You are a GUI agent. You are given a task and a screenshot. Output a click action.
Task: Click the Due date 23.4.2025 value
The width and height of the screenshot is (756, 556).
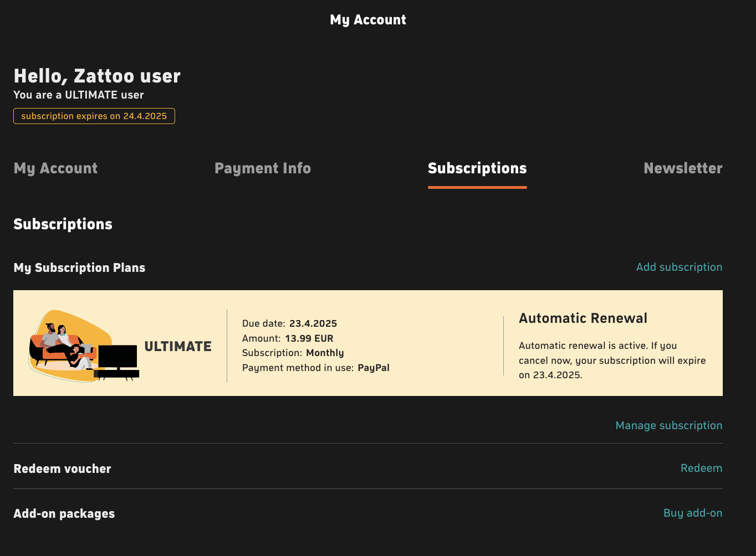tap(313, 323)
